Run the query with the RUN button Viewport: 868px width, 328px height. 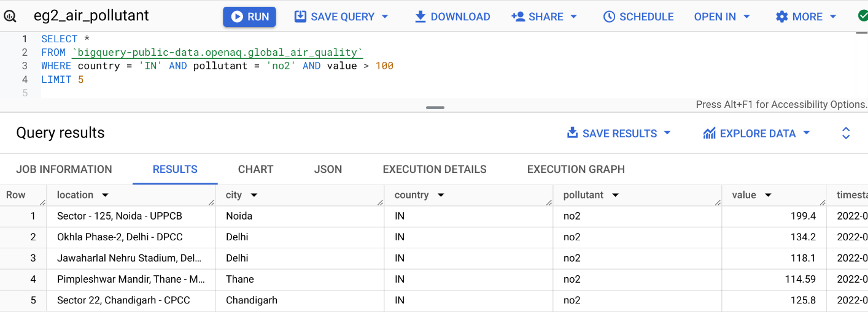pos(249,17)
